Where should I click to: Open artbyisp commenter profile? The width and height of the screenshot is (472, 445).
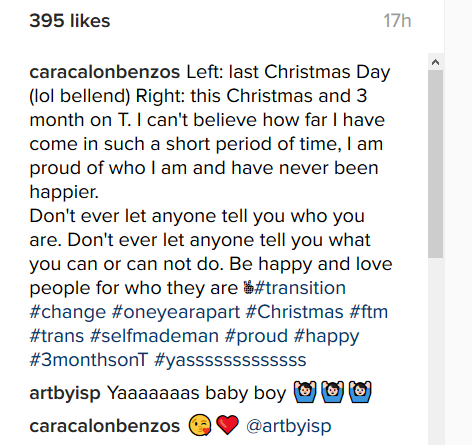65,393
